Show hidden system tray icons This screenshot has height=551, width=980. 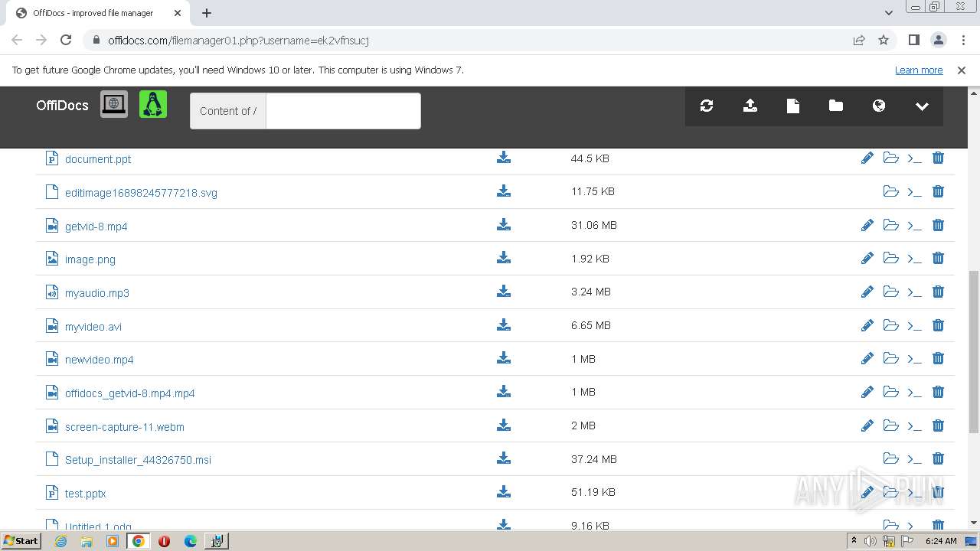pos(854,540)
